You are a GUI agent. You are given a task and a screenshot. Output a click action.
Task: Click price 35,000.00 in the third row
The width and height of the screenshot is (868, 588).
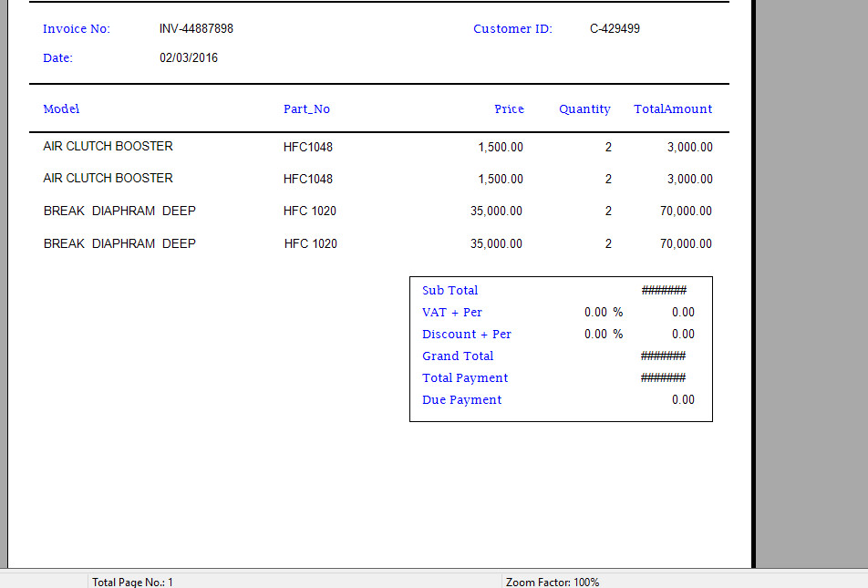[x=496, y=211]
